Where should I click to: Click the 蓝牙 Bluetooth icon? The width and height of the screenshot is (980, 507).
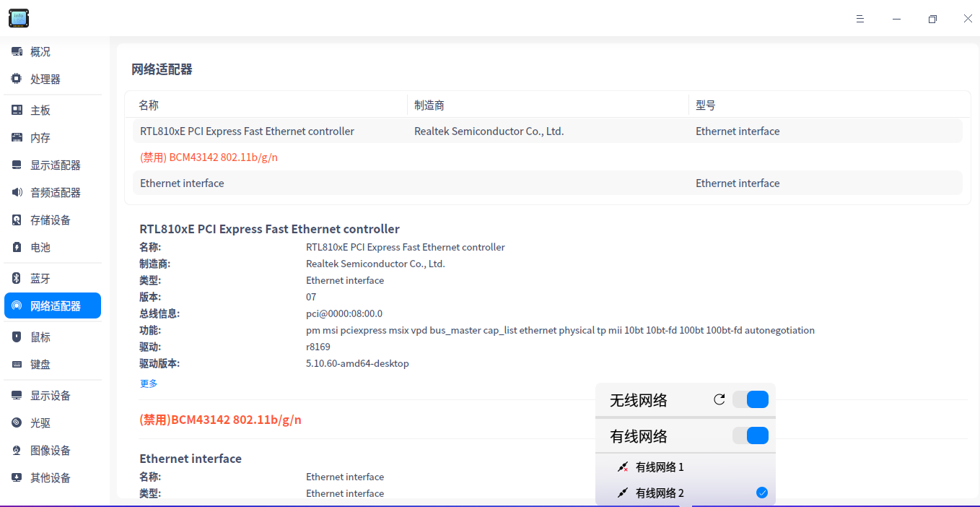17,279
